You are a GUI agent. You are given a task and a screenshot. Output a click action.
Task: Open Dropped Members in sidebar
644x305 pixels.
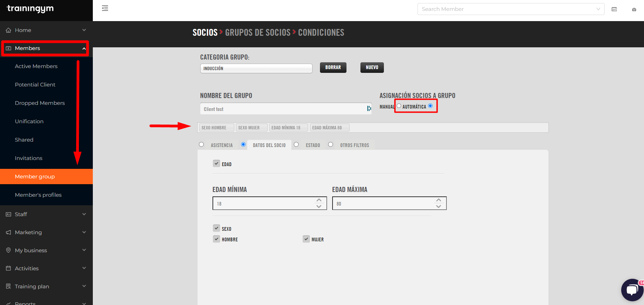point(40,103)
